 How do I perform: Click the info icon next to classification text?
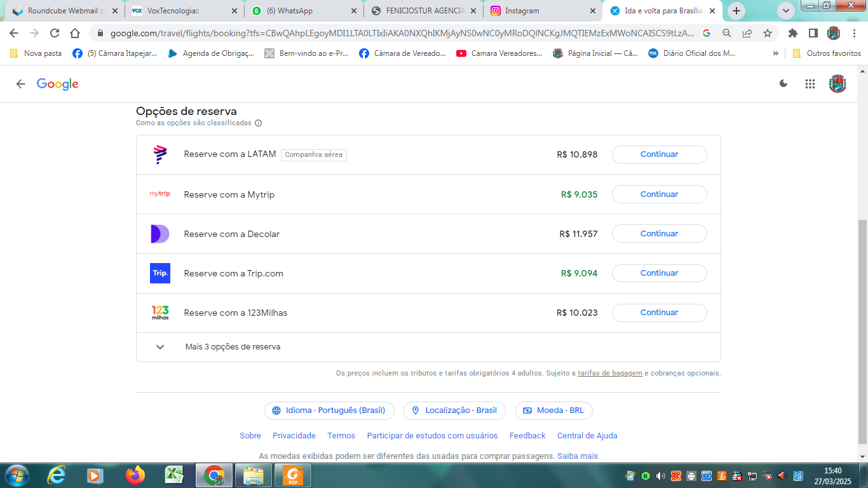(259, 123)
